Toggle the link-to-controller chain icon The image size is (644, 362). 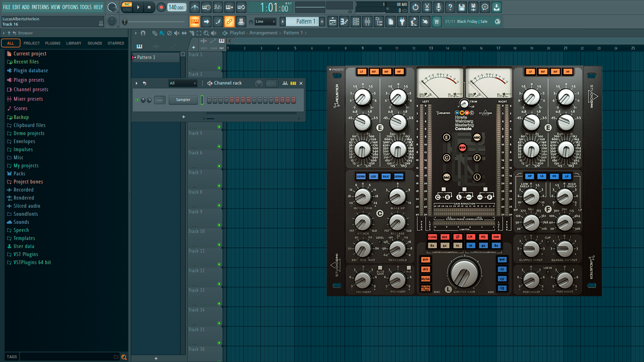tap(229, 21)
